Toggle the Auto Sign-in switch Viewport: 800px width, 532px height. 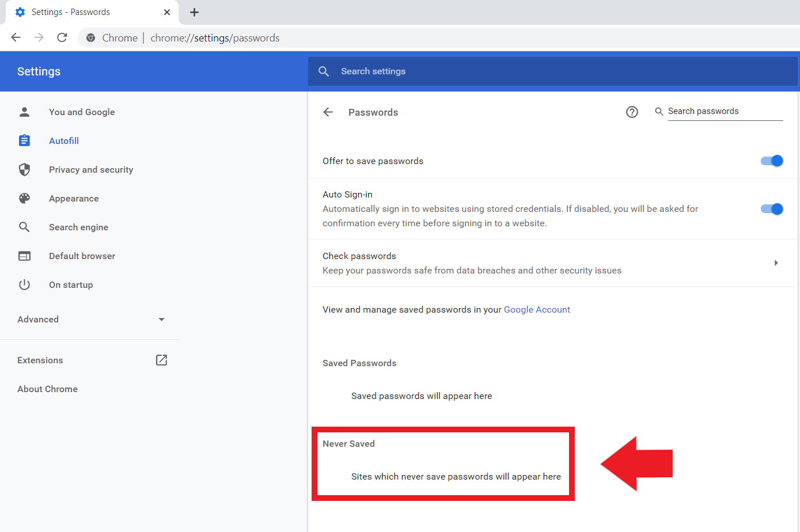772,209
